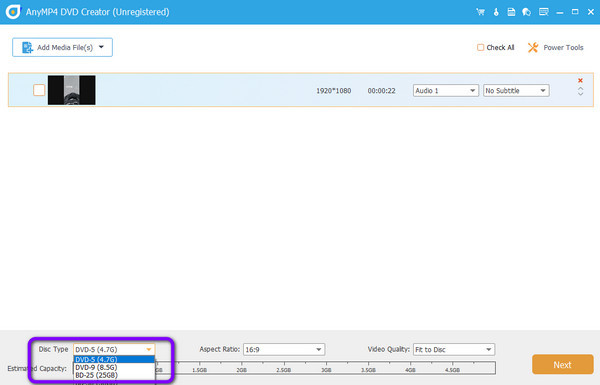
Task: Click Add Media File(s) button
Action: pos(62,47)
